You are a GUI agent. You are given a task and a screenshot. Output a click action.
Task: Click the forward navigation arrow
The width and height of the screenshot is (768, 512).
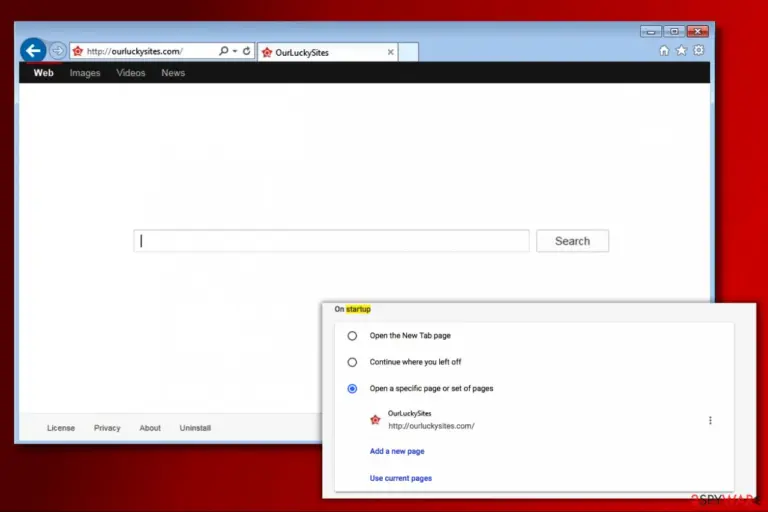[58, 50]
